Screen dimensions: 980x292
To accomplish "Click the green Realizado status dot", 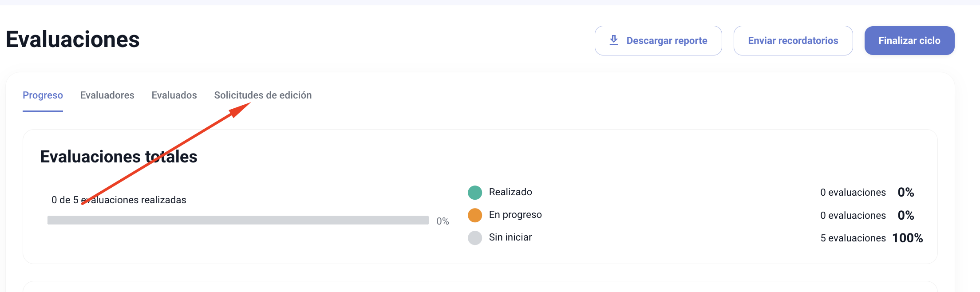I will point(475,193).
